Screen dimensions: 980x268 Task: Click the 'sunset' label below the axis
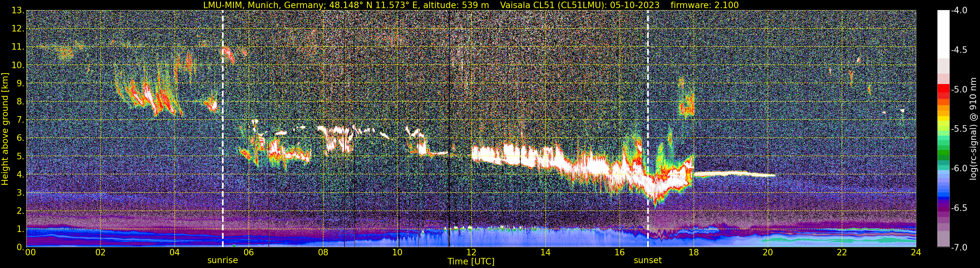[648, 261]
